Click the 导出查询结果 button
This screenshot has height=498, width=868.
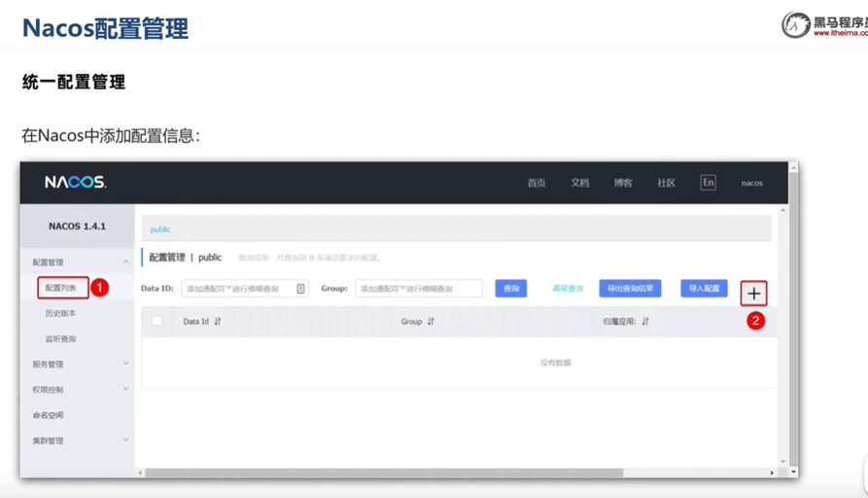pyautogui.click(x=630, y=288)
